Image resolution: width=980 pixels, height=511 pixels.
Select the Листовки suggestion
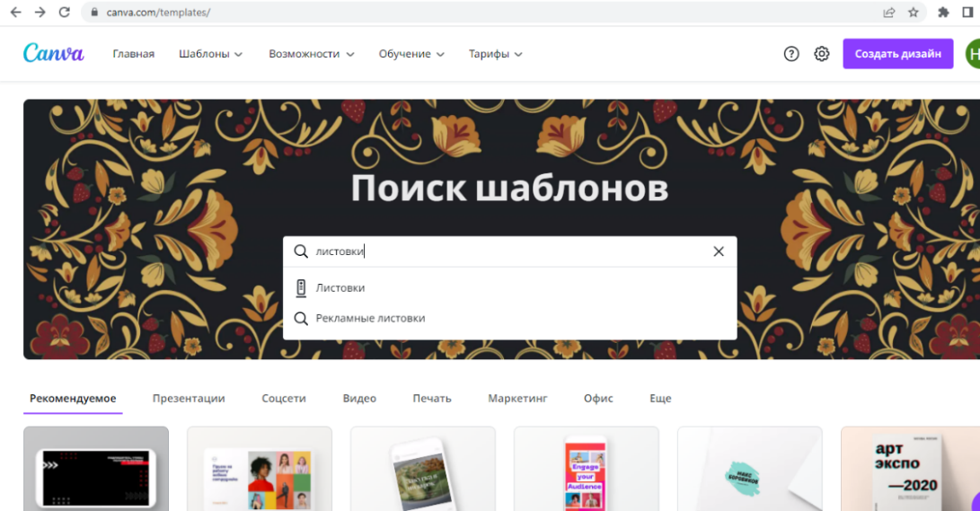(x=510, y=288)
